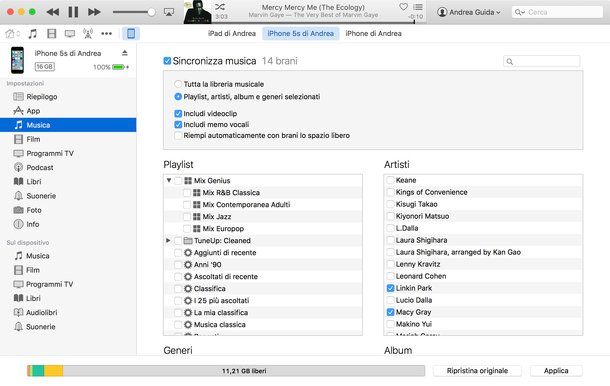Click the rewind previous track button
610x386 pixels.
(53, 12)
